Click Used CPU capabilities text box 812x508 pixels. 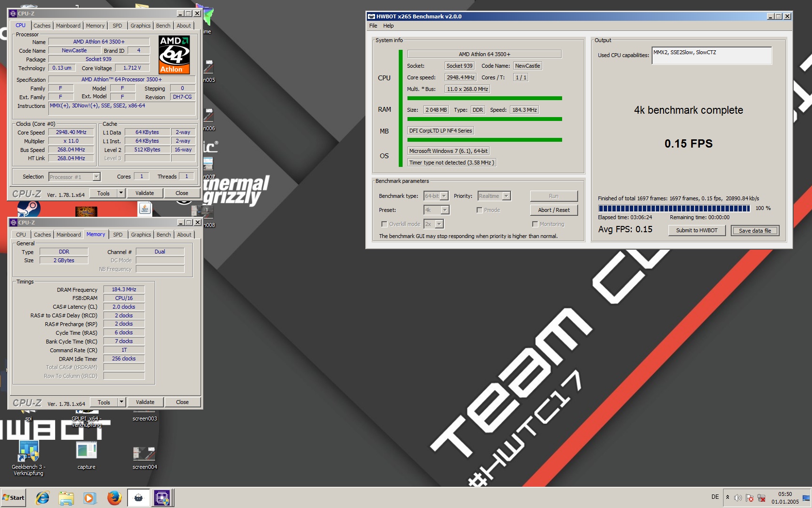tap(712, 56)
